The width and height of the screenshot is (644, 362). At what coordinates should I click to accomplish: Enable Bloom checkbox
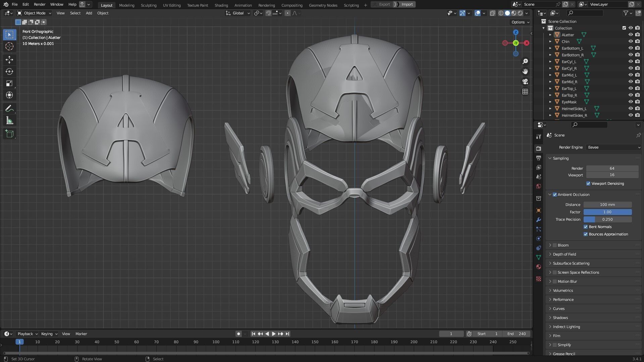click(554, 245)
